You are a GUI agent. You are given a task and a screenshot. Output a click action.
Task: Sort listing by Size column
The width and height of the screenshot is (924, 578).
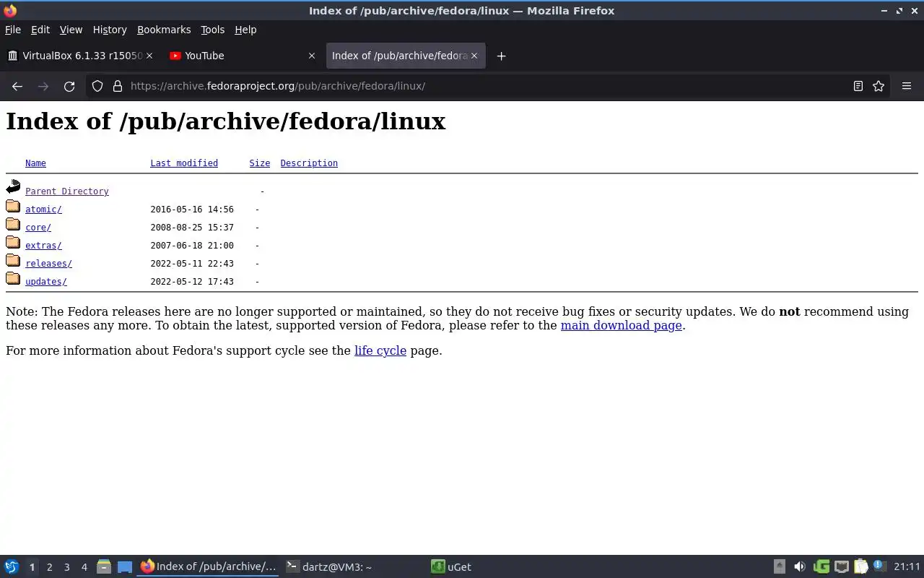pyautogui.click(x=260, y=163)
